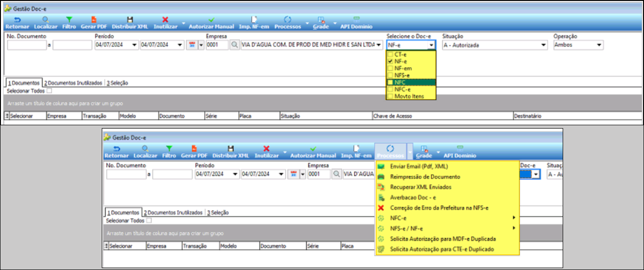Open the NFS-e / NF-e submenu entry
This screenshot has width=644, height=270.
447,229
